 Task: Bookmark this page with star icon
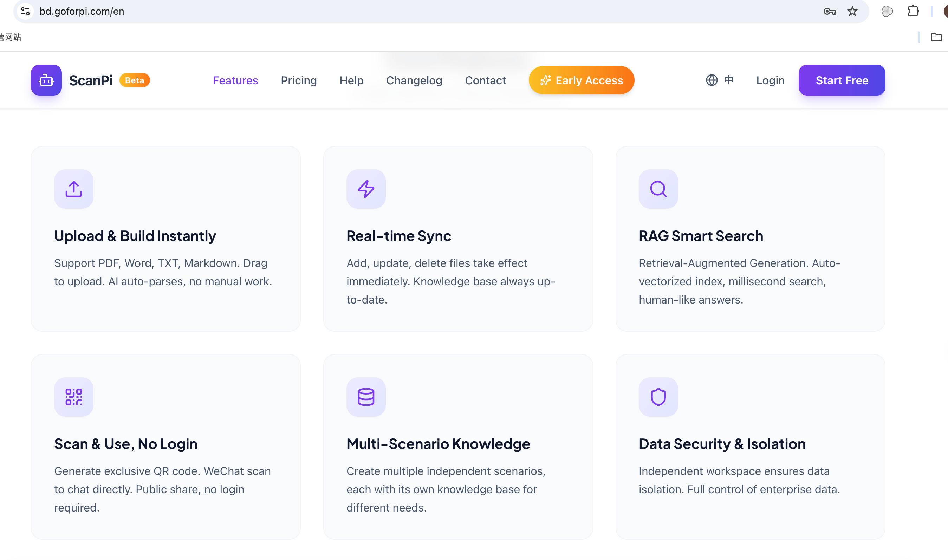(852, 11)
